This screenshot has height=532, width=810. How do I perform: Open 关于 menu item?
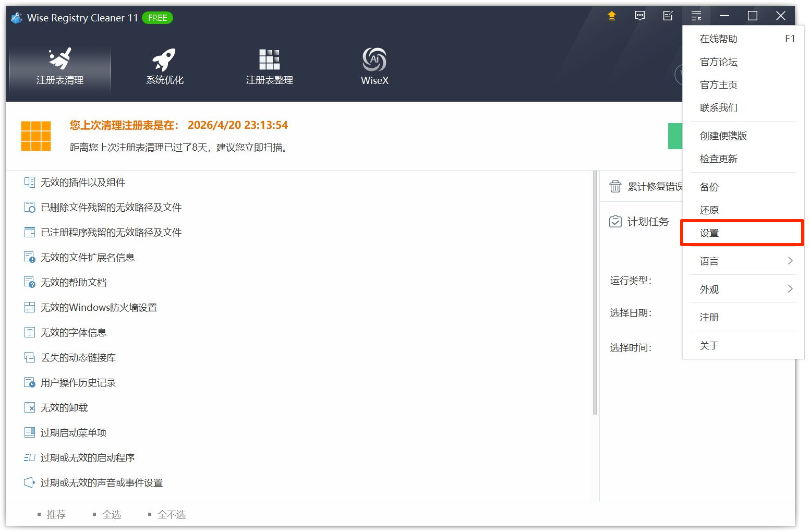pos(743,346)
